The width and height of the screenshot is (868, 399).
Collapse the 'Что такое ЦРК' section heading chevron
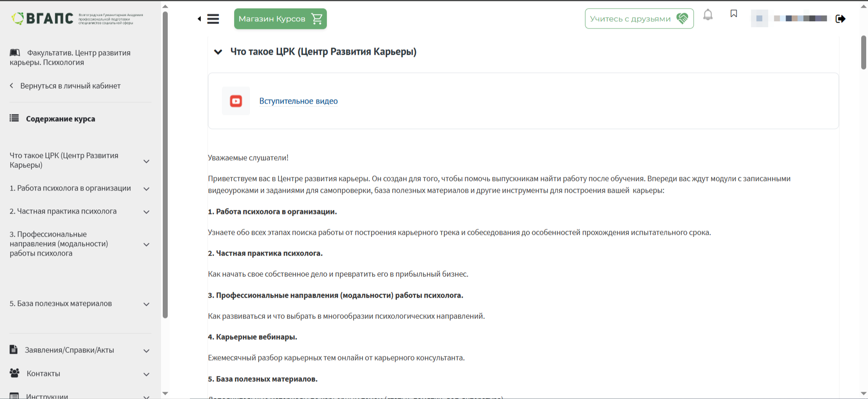(218, 52)
